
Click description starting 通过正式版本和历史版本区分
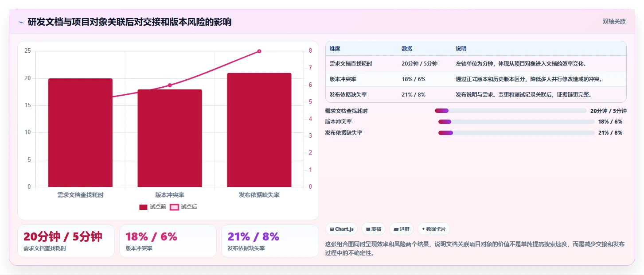529,79
